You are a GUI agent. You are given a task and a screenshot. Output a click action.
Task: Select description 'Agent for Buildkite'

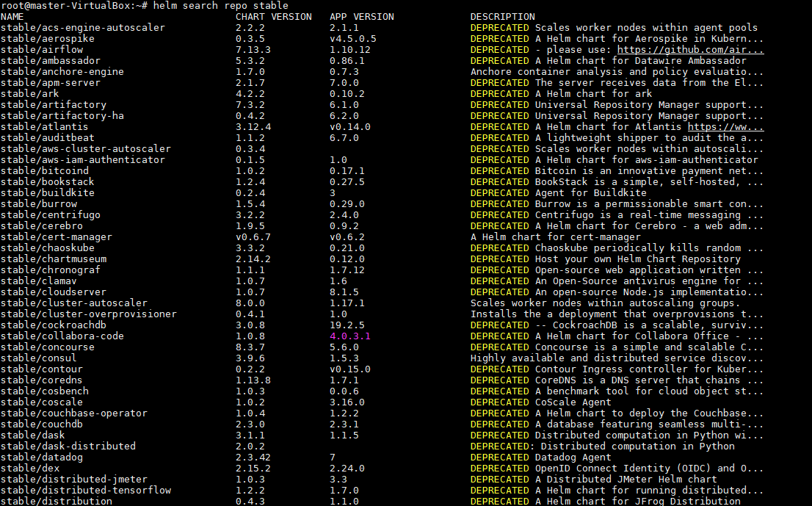591,193
